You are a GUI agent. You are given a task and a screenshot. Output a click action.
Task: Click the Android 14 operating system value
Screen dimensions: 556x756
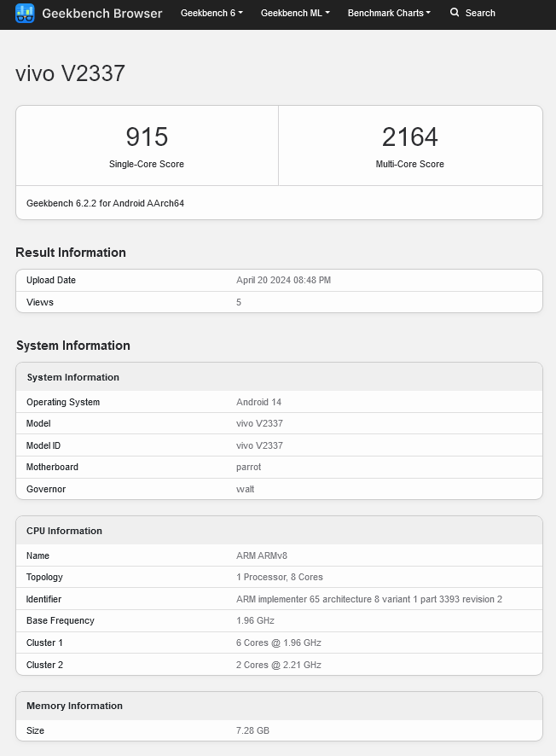258,402
